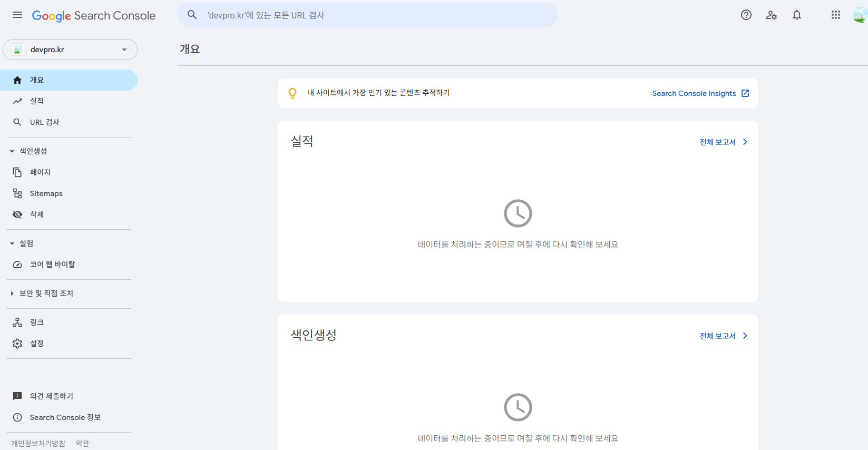Open users and permissions settings icon

(x=771, y=15)
